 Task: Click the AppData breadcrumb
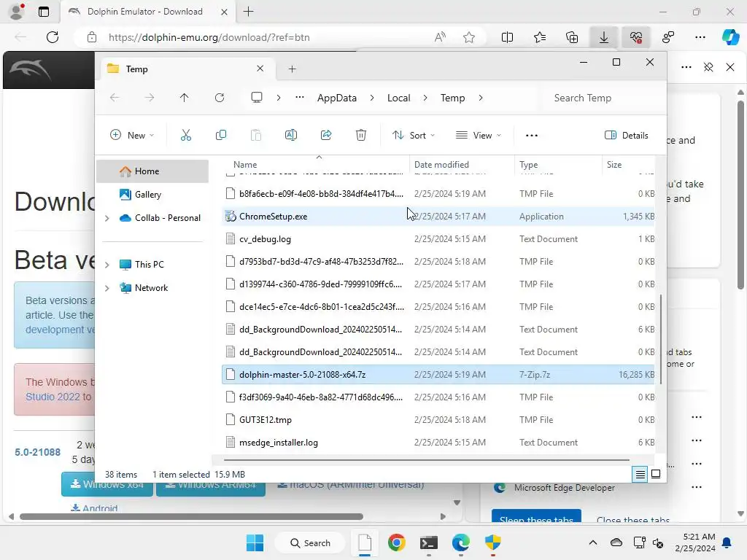(337, 98)
